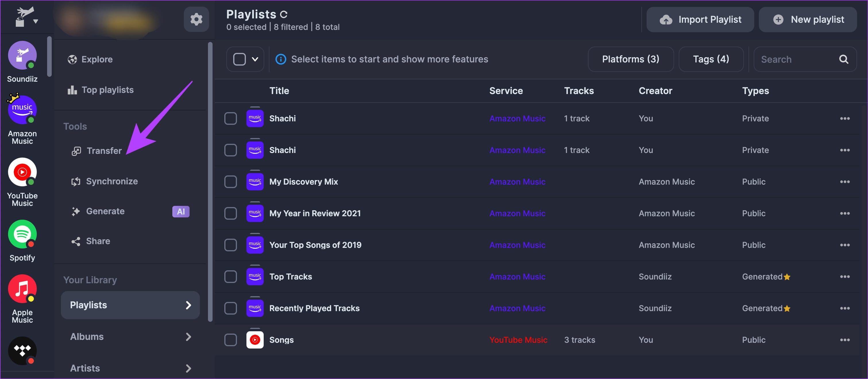Create a New playlist
This screenshot has height=379, width=868.
(x=808, y=20)
